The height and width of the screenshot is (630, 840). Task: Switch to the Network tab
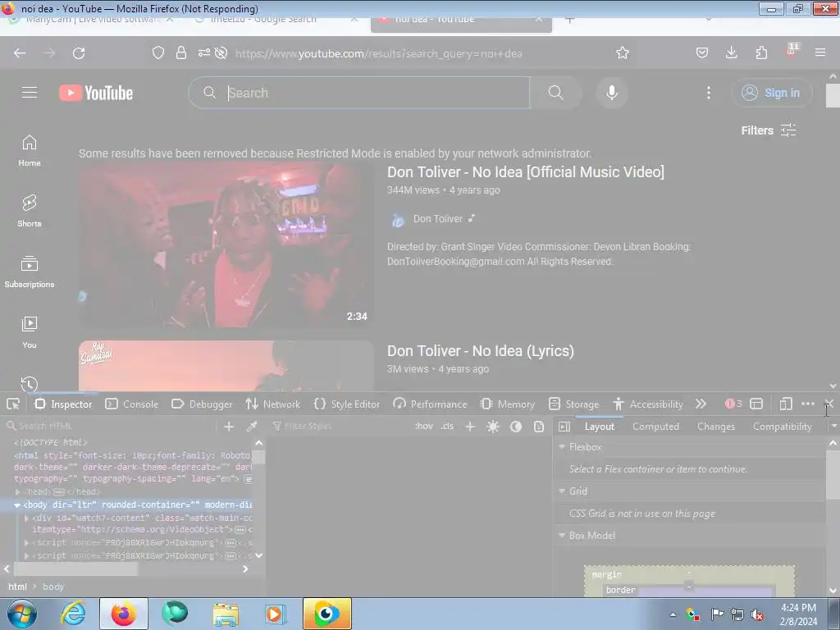[272, 404]
